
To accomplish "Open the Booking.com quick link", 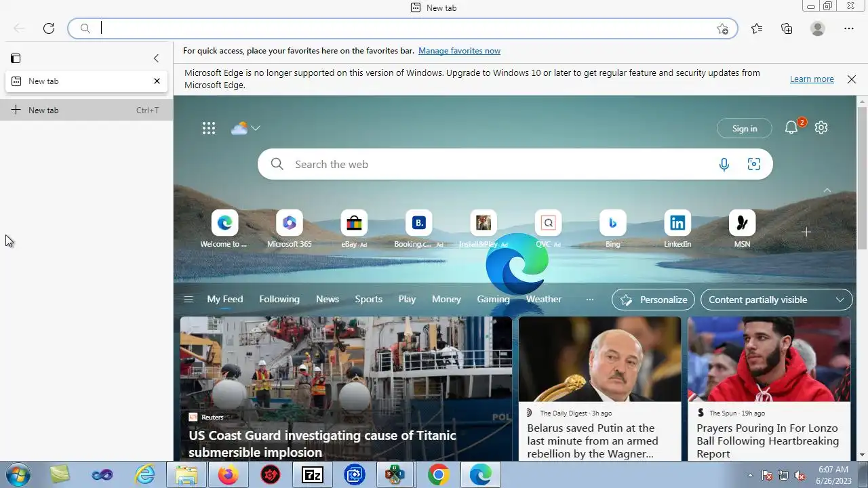I will [x=418, y=229].
